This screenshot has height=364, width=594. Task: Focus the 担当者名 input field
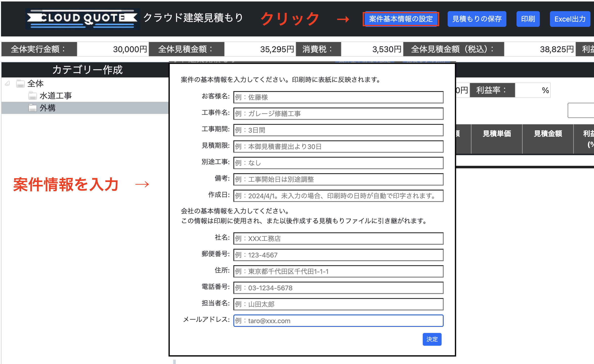tap(338, 304)
